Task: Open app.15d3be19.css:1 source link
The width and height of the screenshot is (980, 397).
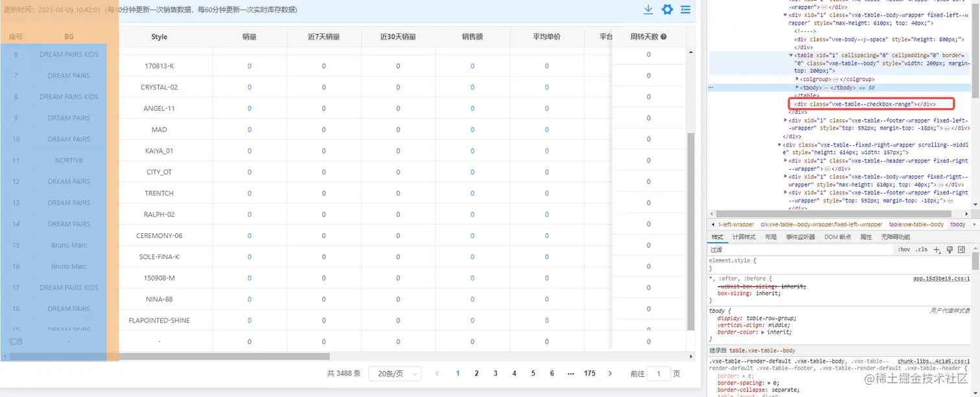Action: (941, 278)
